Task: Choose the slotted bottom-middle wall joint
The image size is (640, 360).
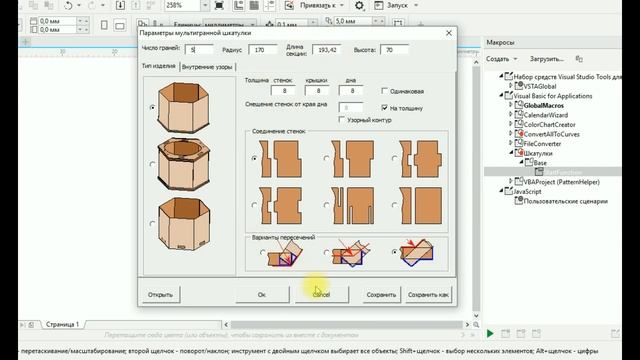Action: pos(326,205)
